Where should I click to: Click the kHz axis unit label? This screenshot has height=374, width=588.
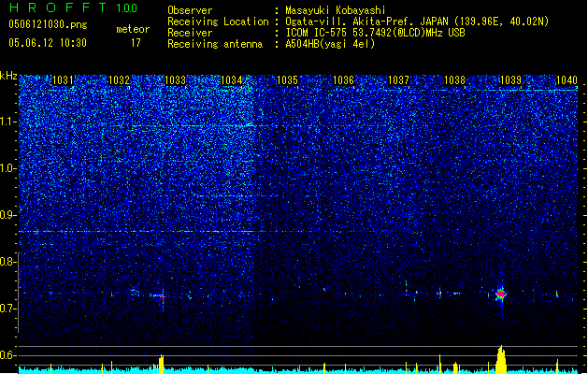coord(8,76)
